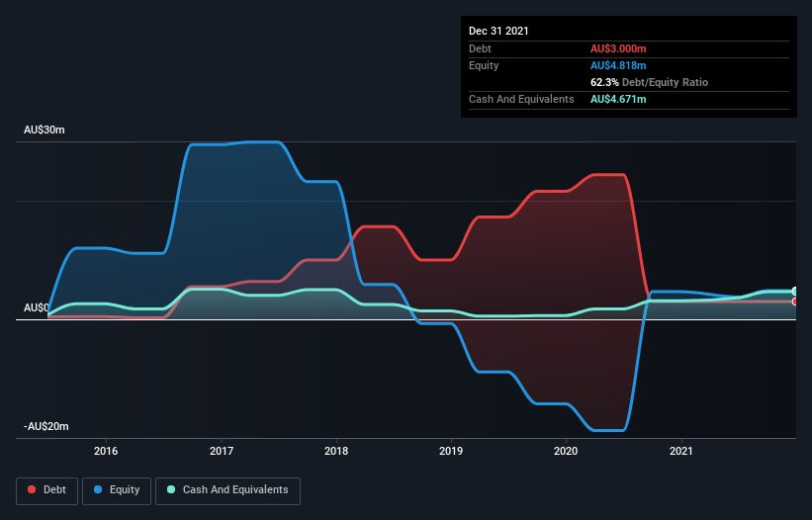Toggle the Equity series legend button
812x520 pixels.
(x=117, y=490)
